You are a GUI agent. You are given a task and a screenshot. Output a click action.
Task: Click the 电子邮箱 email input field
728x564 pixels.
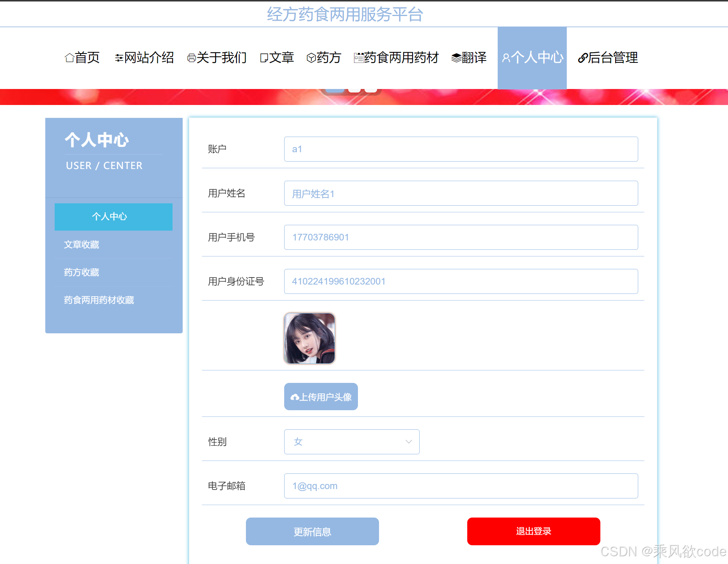[461, 486]
